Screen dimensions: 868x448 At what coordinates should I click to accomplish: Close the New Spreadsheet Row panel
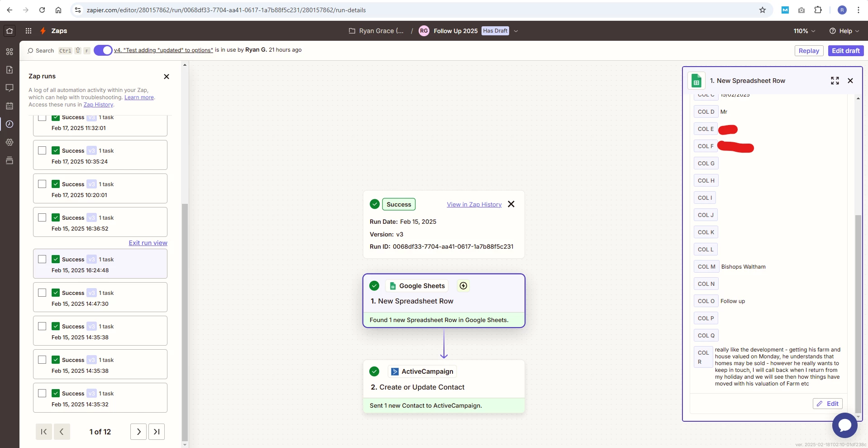tap(850, 81)
